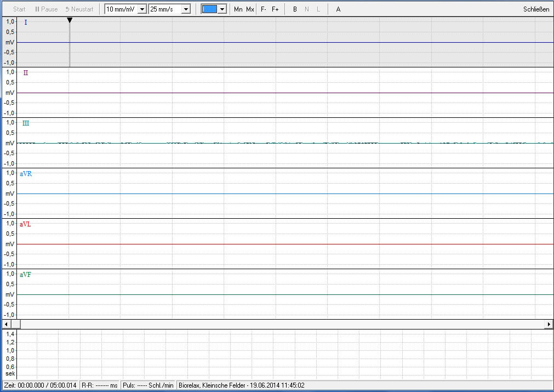Viewport: 554px width, 392px height.
Task: Click the black timeline marker triangle
Action: point(70,20)
